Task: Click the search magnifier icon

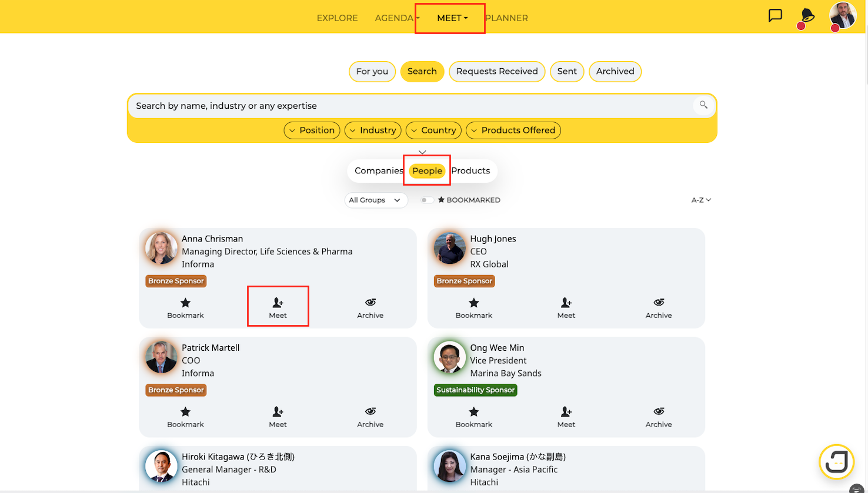Action: pyautogui.click(x=703, y=105)
